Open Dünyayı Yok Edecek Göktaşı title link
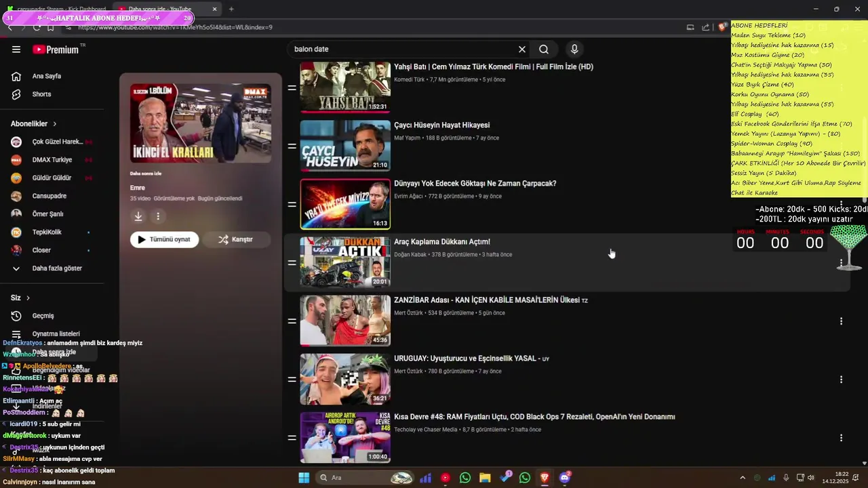 [x=475, y=184]
